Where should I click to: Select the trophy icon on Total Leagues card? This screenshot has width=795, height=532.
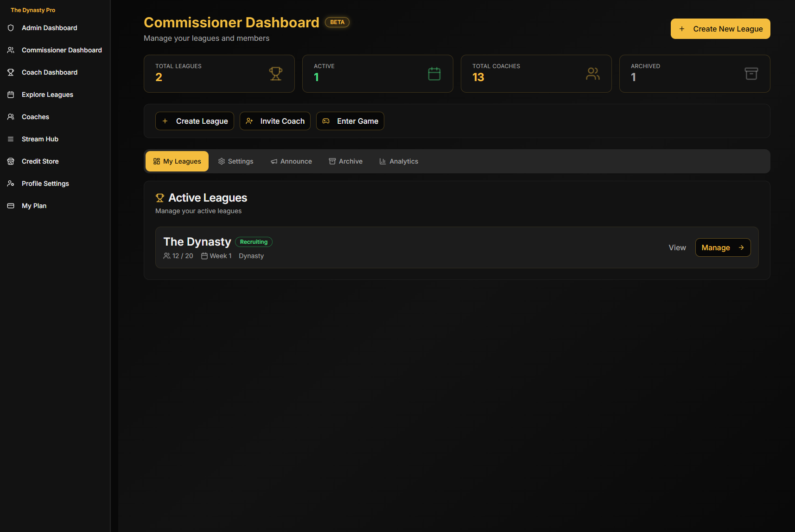(276, 74)
